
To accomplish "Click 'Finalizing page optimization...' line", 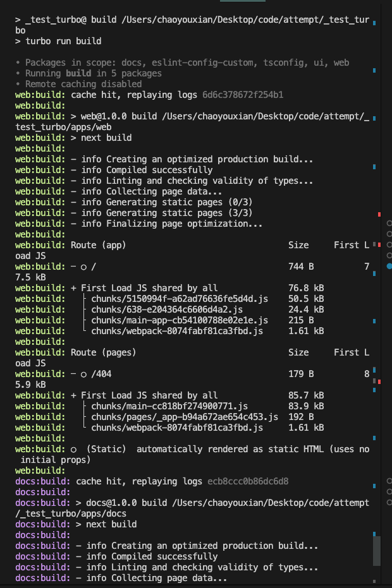I will tap(139, 224).
